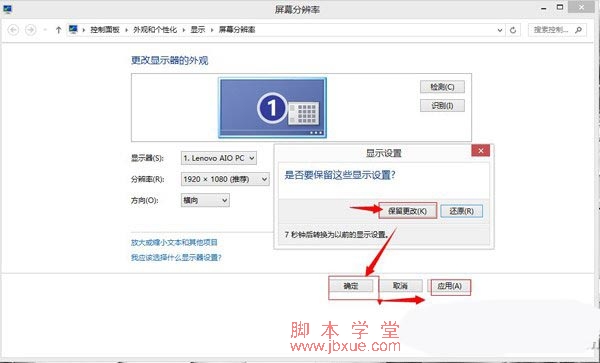Open 放大或缩小文本和其他项目 link
600x363 pixels.
(x=174, y=243)
